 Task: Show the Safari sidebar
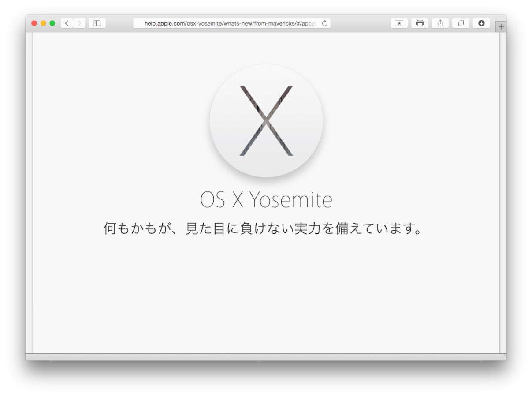[x=97, y=23]
